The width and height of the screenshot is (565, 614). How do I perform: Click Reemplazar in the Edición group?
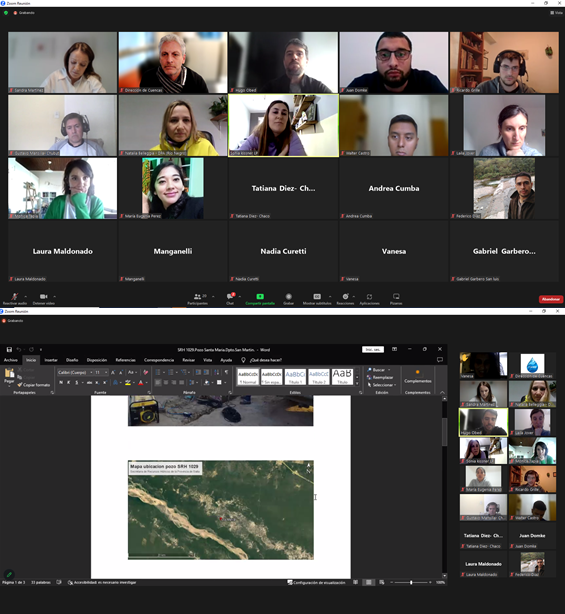[x=380, y=377]
